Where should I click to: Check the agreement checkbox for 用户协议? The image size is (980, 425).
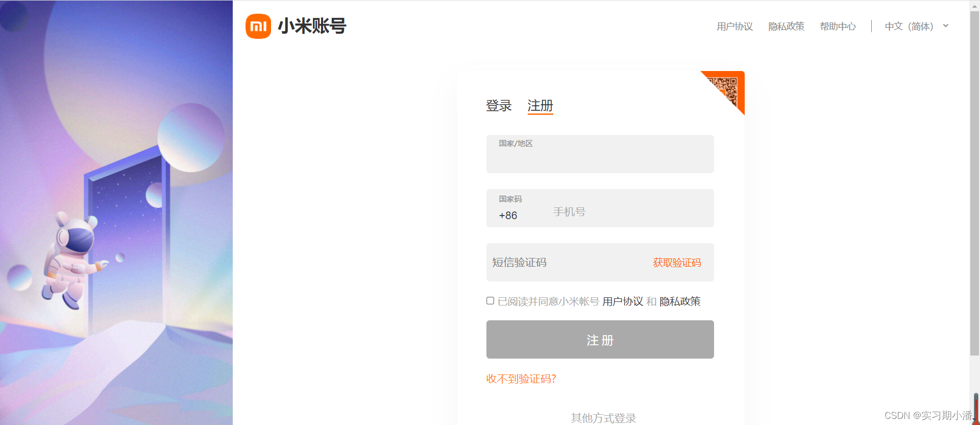pos(490,301)
